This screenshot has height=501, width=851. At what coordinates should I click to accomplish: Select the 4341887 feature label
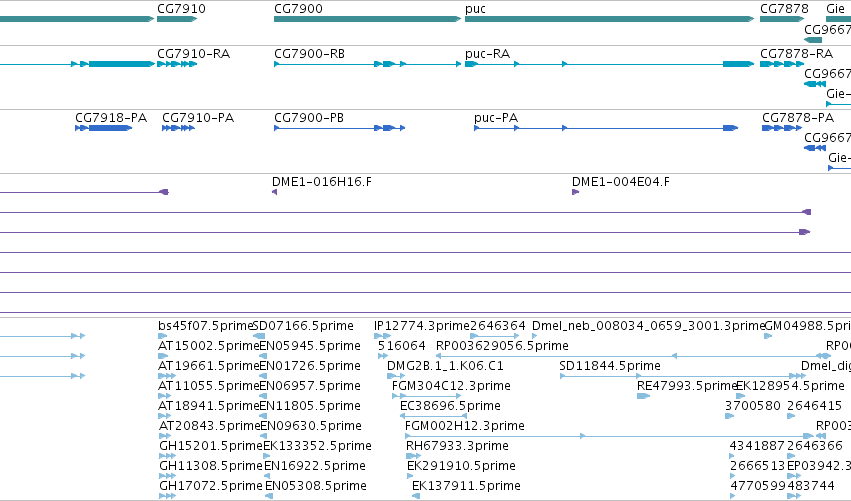757,446
